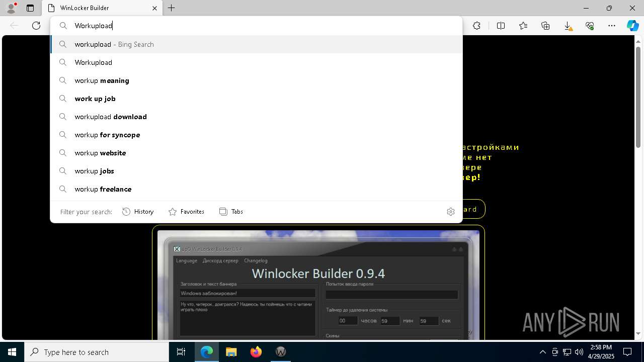Open Browser essentials heart icon
This screenshot has height=362, width=644.
click(x=590, y=26)
